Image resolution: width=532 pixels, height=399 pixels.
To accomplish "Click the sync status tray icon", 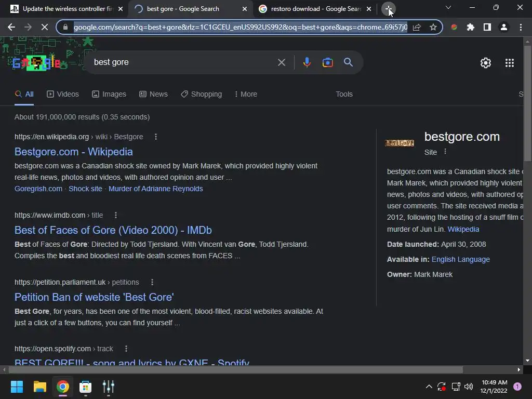I will 442,387.
